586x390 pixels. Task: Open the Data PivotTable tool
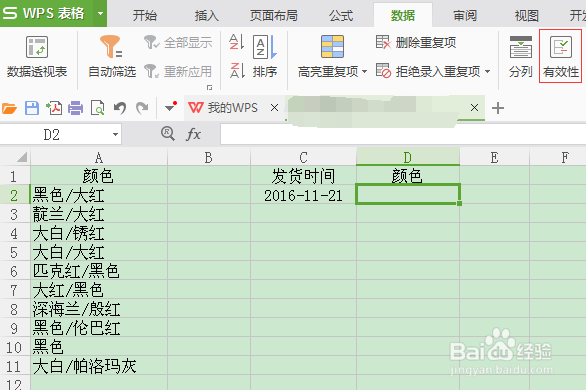coord(37,56)
